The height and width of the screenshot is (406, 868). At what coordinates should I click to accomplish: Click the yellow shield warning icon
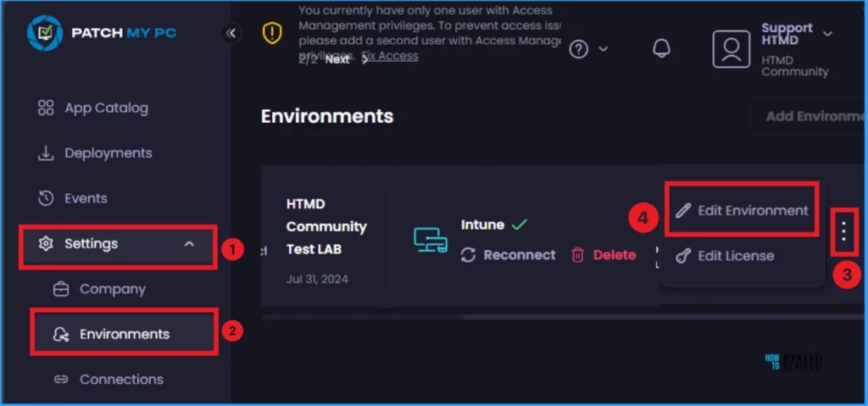272,34
